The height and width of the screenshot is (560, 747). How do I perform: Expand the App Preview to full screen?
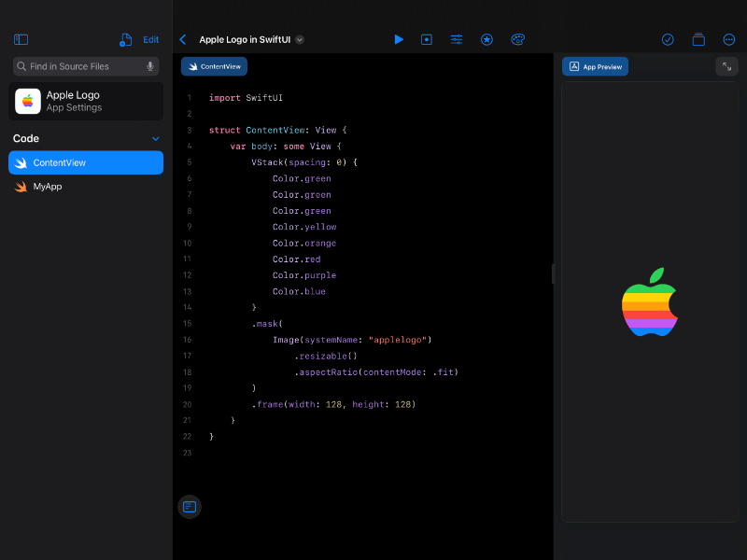[x=726, y=66]
